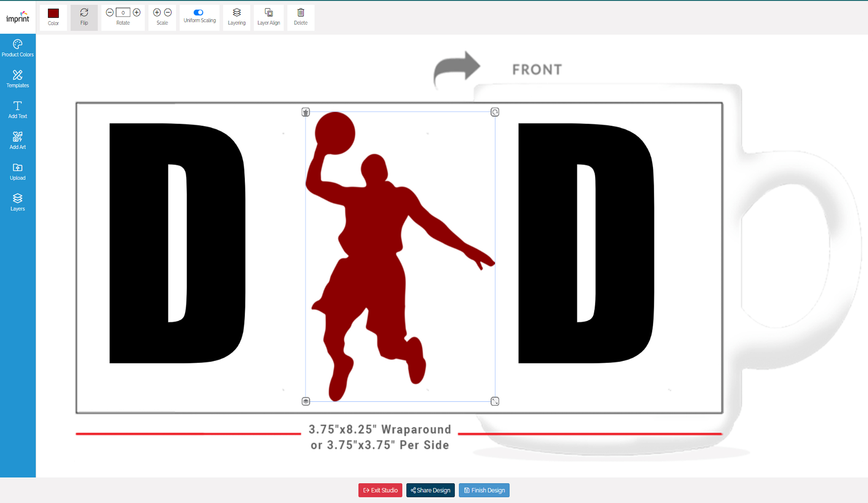Click the rotate handle on the basketball player
The width and height of the screenshot is (868, 503).
(x=495, y=112)
